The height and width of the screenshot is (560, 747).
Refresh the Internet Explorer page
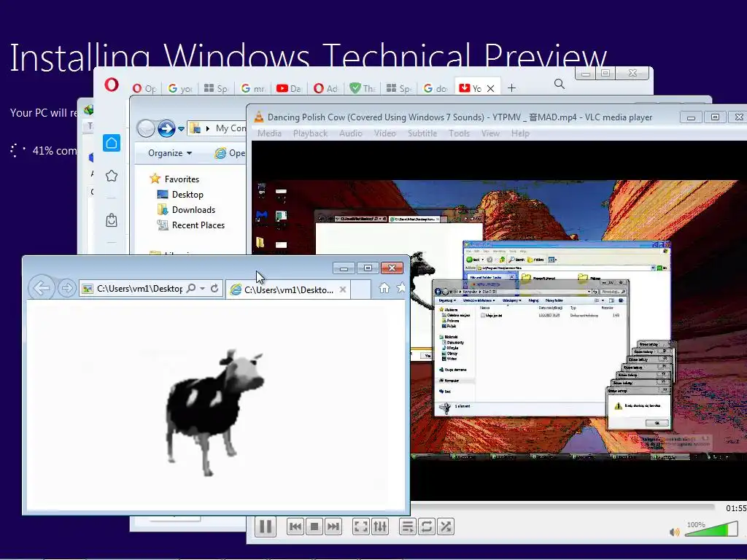coord(214,289)
